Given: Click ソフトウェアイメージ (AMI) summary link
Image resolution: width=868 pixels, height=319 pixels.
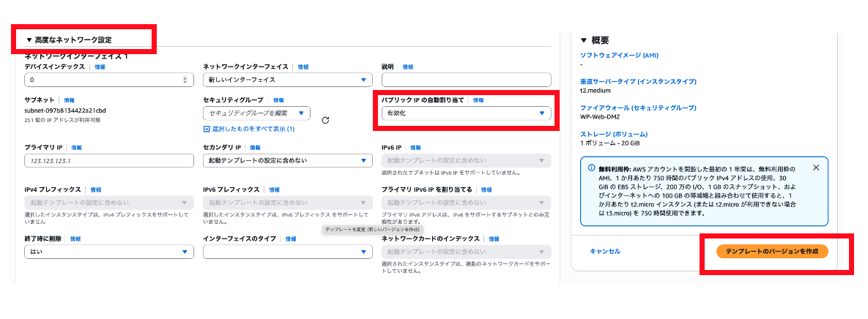Looking at the screenshot, I should [619, 56].
